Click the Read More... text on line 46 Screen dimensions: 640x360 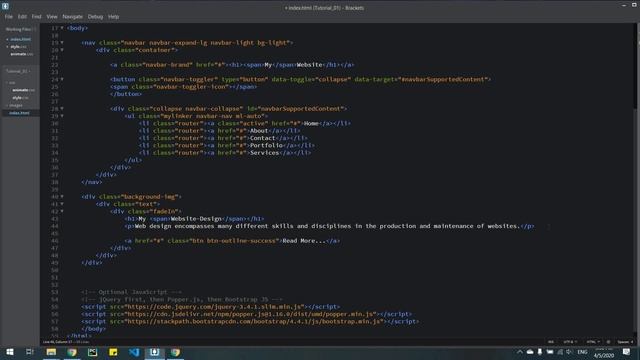(304, 241)
